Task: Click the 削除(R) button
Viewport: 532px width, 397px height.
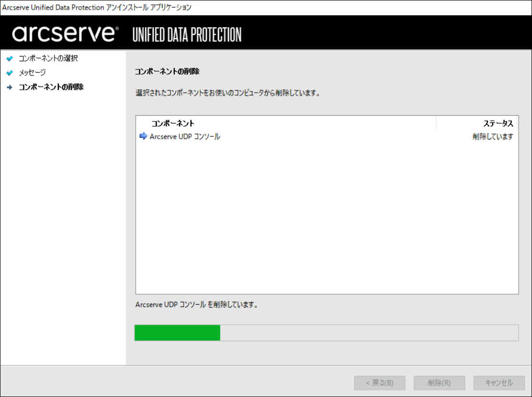Action: tap(439, 383)
